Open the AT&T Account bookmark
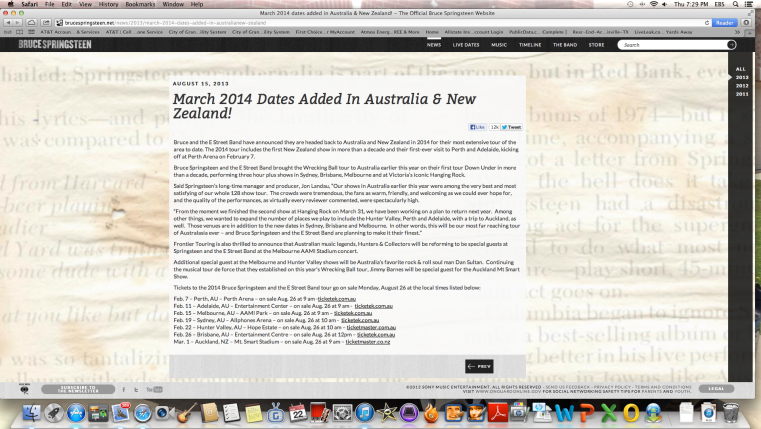 tap(70, 32)
